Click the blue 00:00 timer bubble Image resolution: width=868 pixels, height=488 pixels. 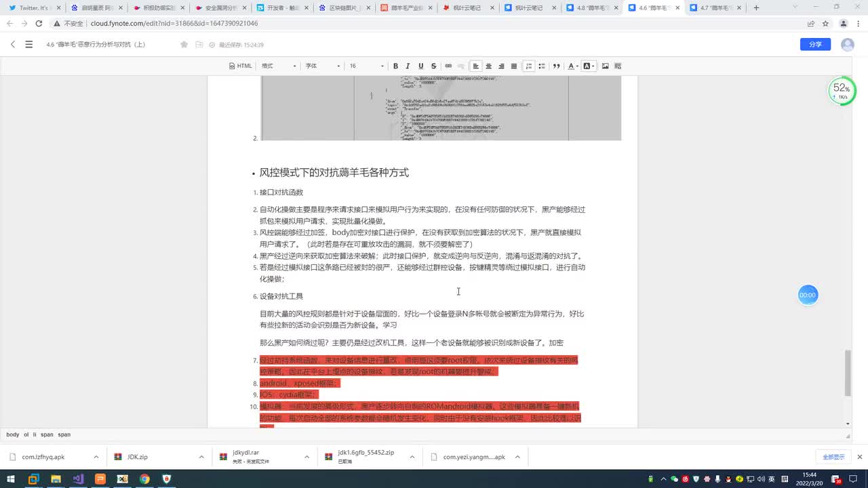coord(808,295)
